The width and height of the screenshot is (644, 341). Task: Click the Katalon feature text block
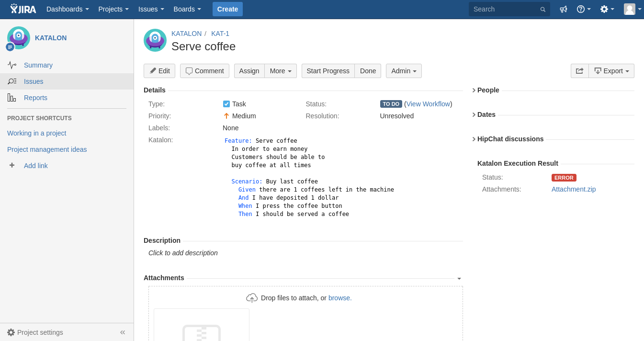(309, 177)
